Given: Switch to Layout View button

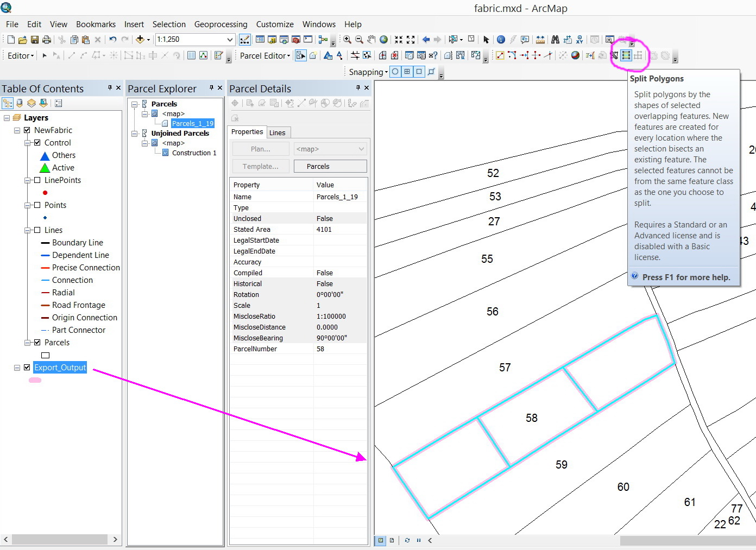Looking at the screenshot, I should [392, 540].
